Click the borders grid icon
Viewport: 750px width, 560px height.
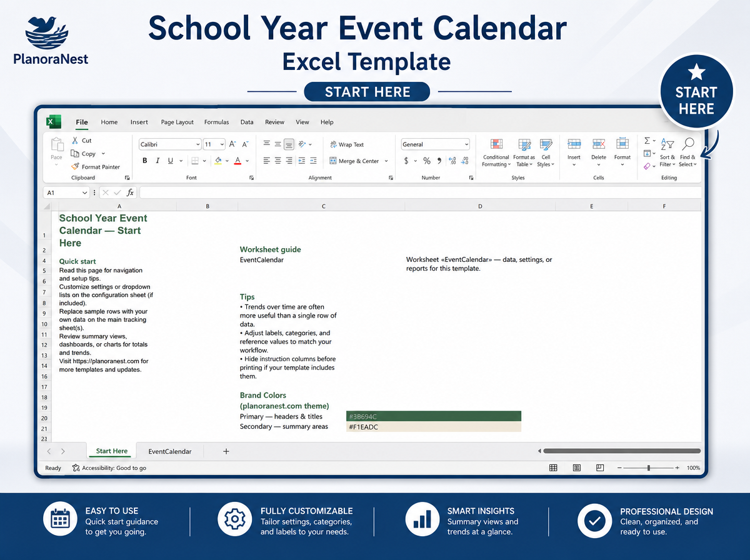click(x=194, y=161)
